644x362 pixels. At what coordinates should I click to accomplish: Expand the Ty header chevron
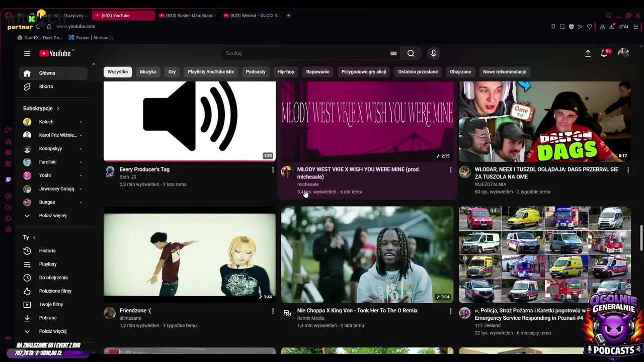(x=34, y=237)
